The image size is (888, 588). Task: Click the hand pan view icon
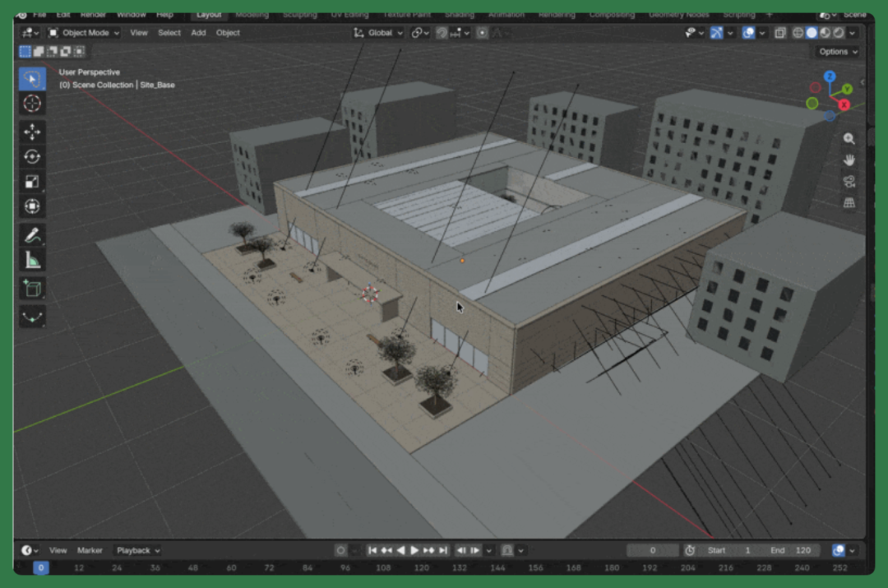click(849, 160)
